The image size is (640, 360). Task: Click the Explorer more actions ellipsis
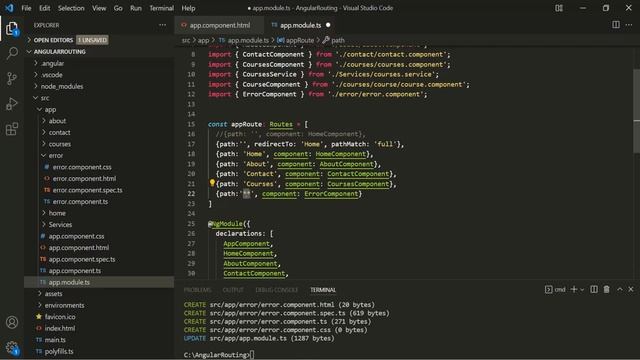[x=162, y=25]
